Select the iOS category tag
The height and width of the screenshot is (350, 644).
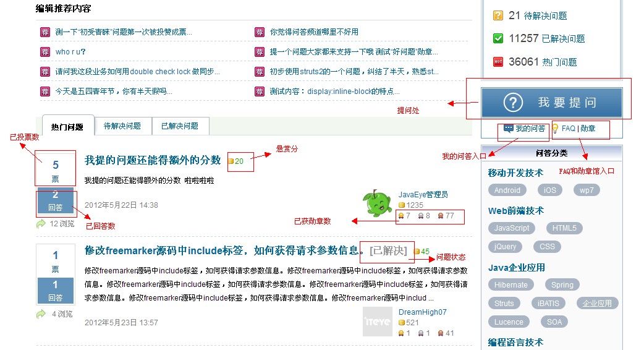[x=549, y=190]
